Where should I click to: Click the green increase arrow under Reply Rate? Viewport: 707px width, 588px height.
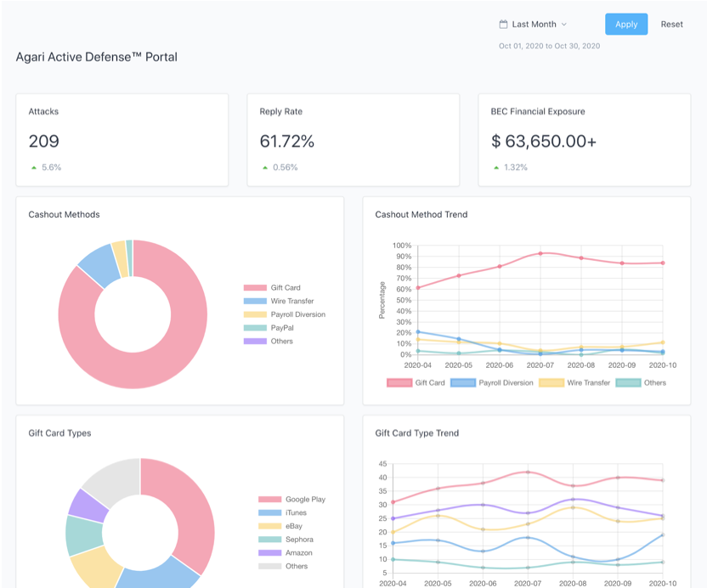coord(263,167)
